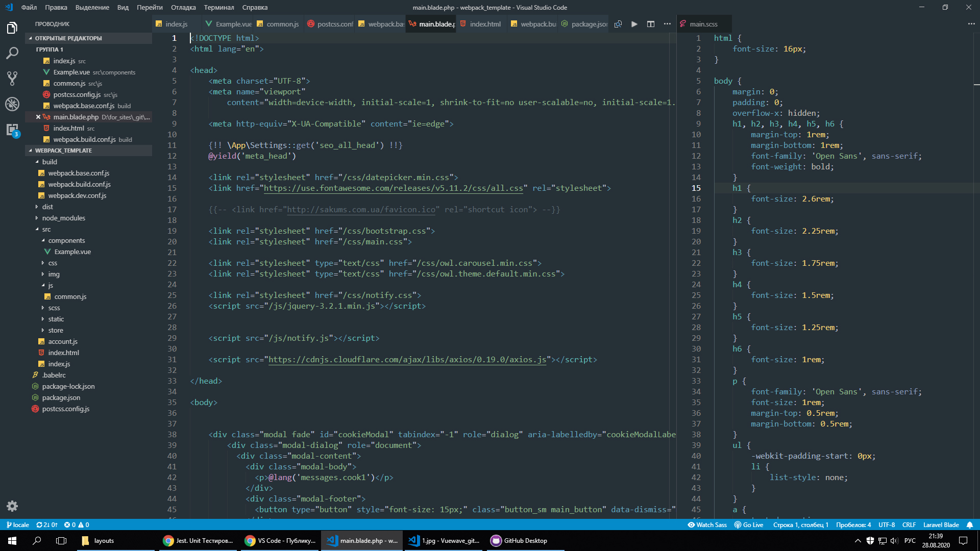This screenshot has width=980, height=551.
Task: Open notifications bell in status bar
Action: click(x=970, y=525)
